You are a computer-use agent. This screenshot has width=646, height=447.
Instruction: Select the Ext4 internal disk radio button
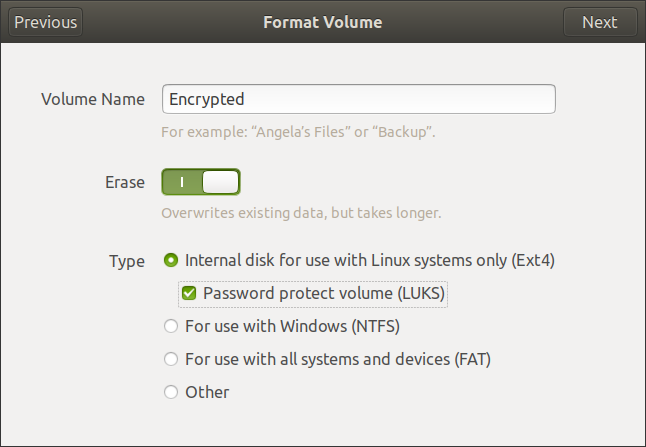click(x=171, y=261)
